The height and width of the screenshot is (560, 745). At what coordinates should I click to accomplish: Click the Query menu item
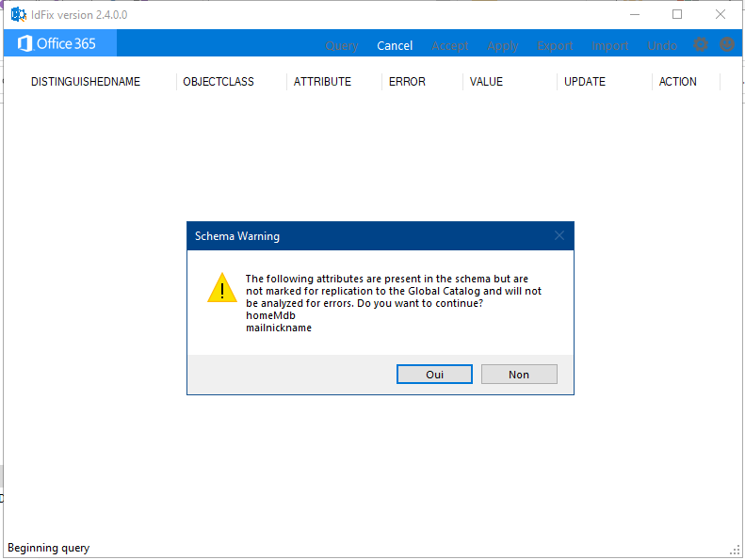coord(342,46)
